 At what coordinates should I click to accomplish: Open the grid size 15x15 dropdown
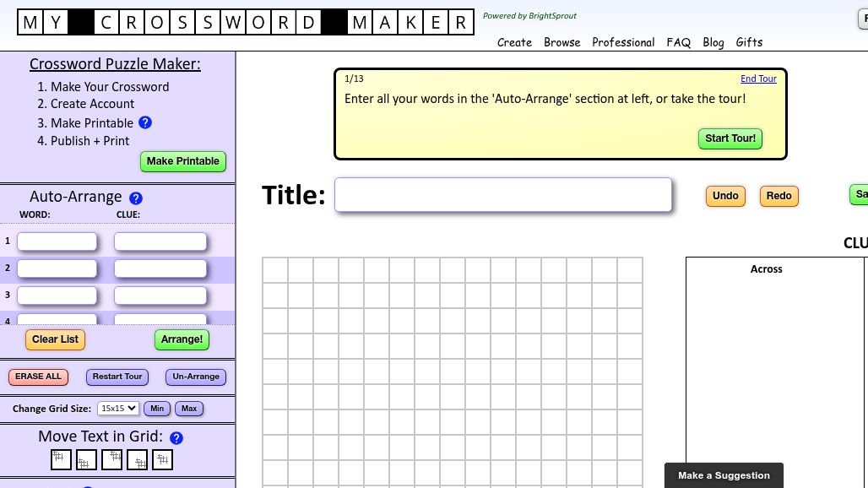click(x=118, y=409)
